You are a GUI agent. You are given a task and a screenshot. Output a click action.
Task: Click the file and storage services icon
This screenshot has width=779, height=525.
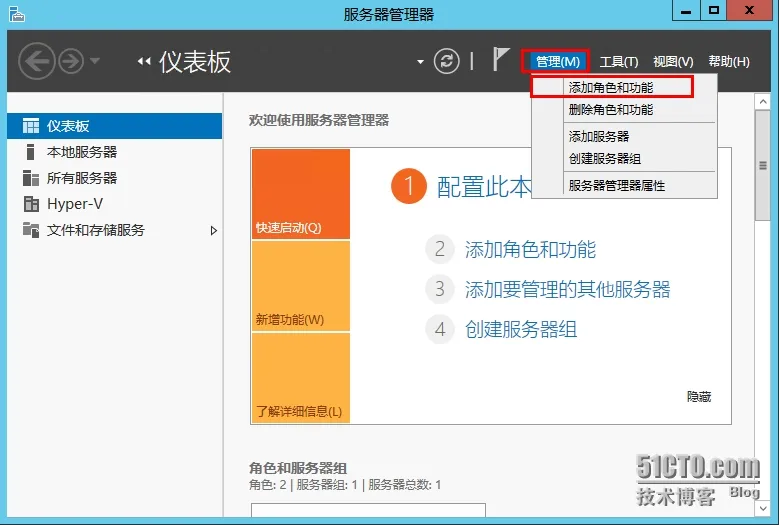pos(31,230)
